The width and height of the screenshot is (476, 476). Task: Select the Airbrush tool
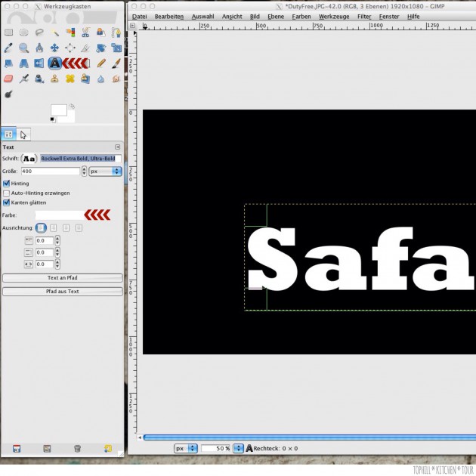pos(23,79)
